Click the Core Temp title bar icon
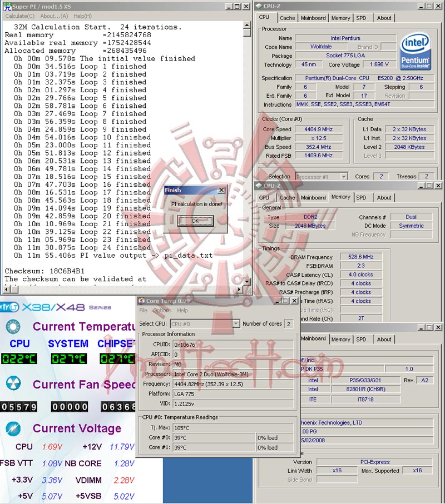 141,301
